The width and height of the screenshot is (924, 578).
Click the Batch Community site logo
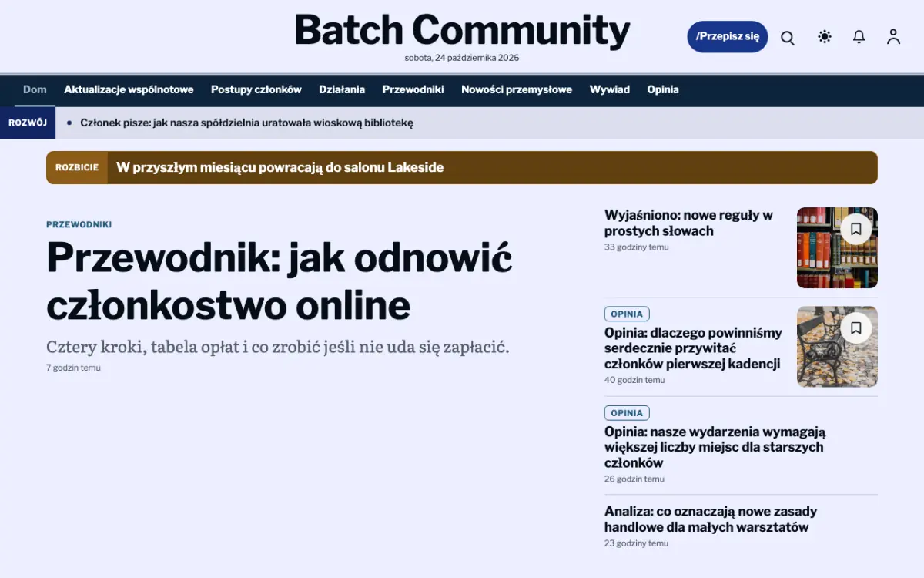(462, 31)
